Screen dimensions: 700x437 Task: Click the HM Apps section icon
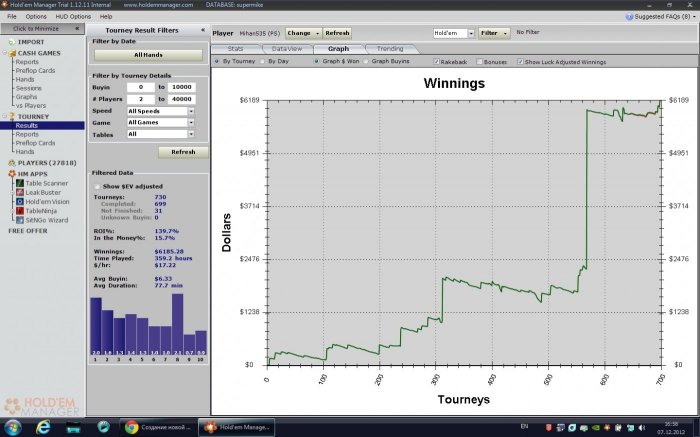(12, 174)
